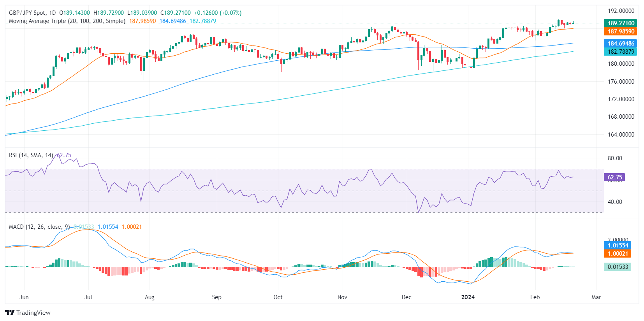Image resolution: width=644 pixels, height=321 pixels.
Task: Select the blue 184.69486 price axis tag
Action: tap(621, 44)
